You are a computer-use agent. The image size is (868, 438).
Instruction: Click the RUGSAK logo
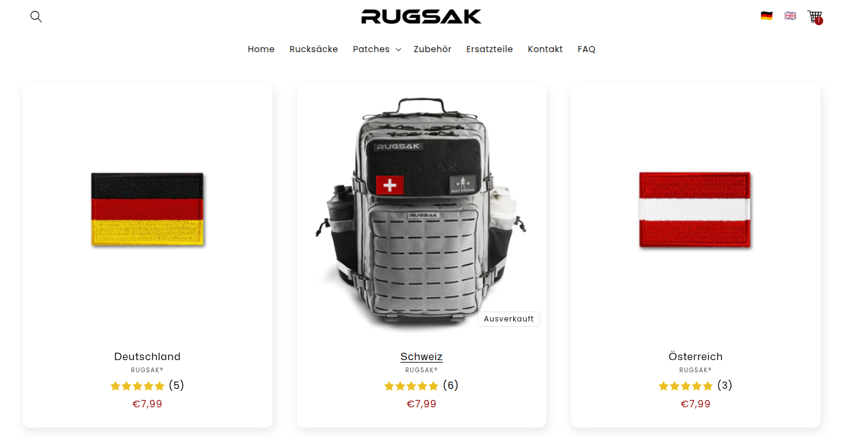pyautogui.click(x=421, y=17)
